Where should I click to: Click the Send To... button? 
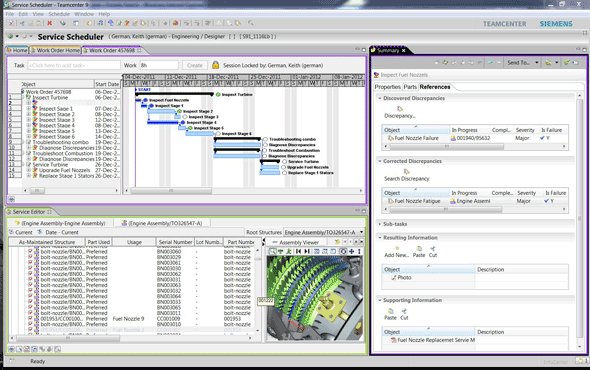point(519,62)
